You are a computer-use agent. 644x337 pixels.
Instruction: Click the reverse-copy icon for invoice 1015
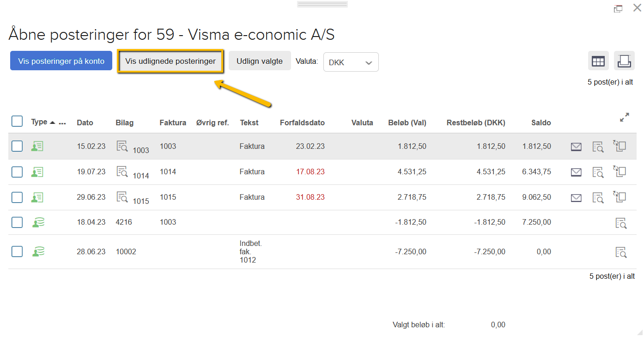click(x=620, y=197)
